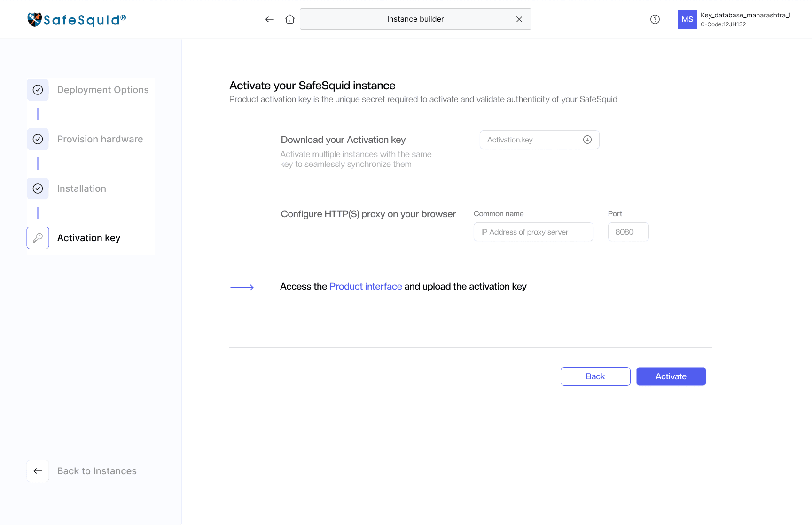Click the Port label
This screenshot has width=812, height=525.
[615, 213]
